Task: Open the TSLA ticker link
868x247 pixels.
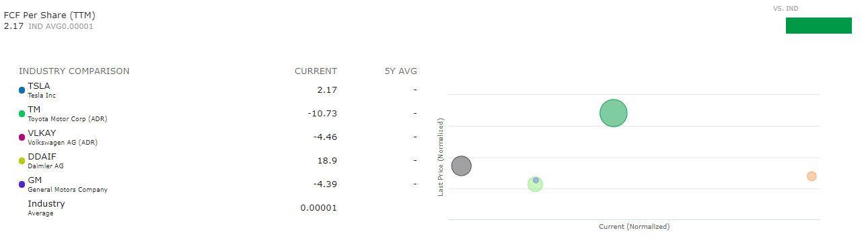Action: pos(38,86)
